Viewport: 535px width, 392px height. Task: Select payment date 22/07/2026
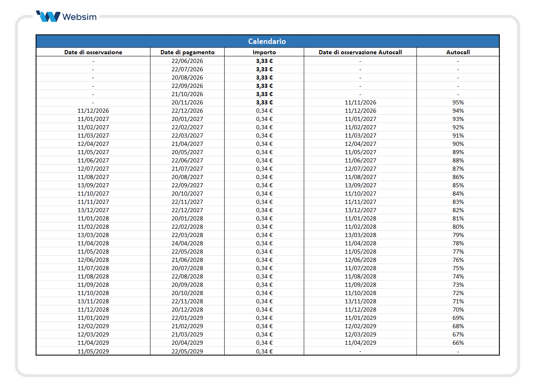[x=187, y=69]
